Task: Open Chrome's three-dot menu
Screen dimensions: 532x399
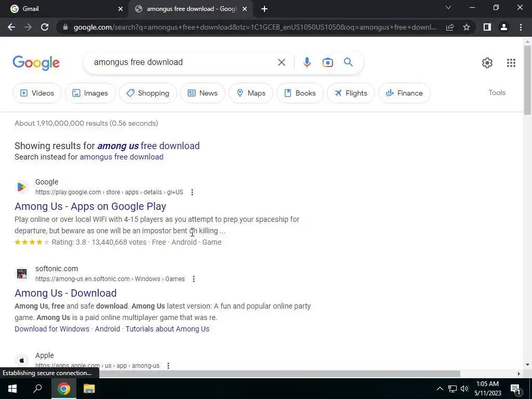Action: pos(521,27)
